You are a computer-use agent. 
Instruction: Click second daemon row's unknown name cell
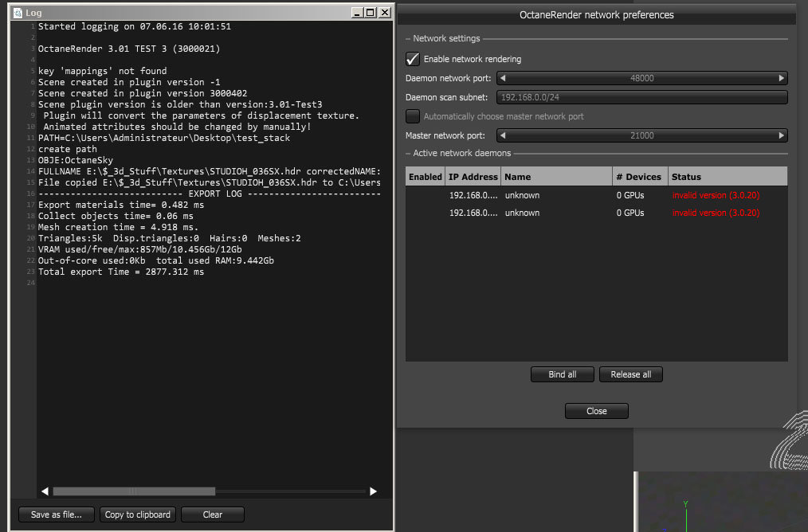(522, 213)
